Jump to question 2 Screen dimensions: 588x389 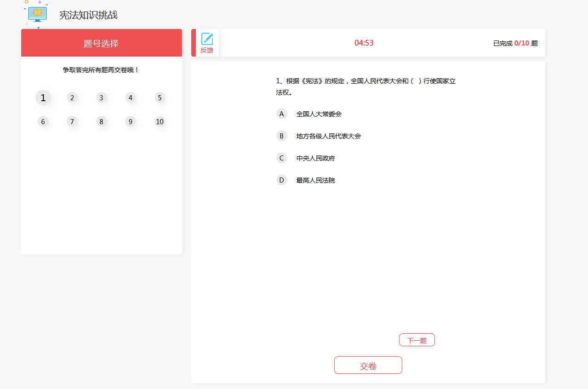coord(72,97)
